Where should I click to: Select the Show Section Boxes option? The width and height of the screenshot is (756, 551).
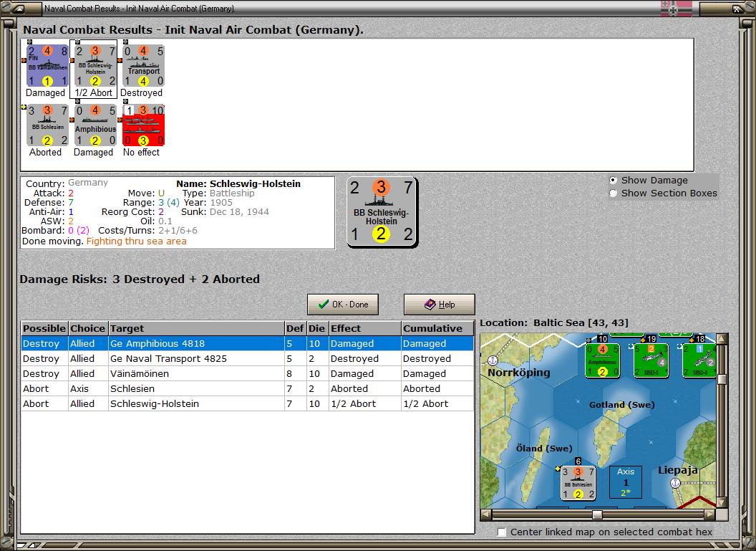coord(614,193)
